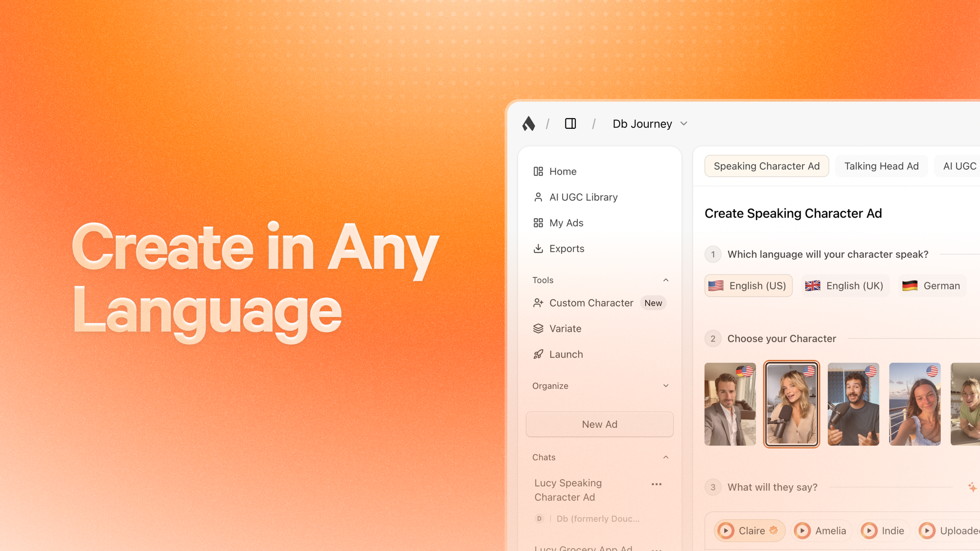Switch to Talking Head Ad tab
The height and width of the screenshot is (551, 980).
881,166
